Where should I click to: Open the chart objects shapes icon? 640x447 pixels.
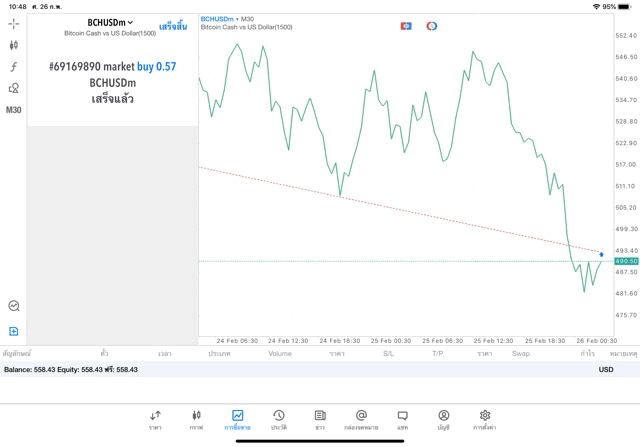[x=14, y=89]
